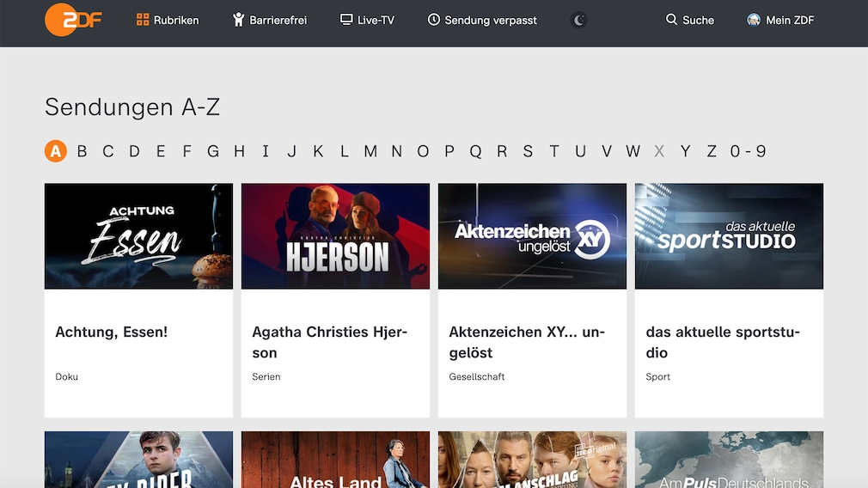Select letter M filter

point(370,151)
